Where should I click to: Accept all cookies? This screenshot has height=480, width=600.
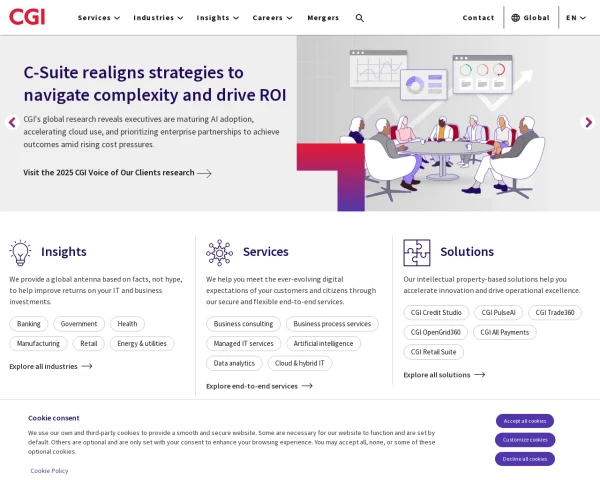525,421
